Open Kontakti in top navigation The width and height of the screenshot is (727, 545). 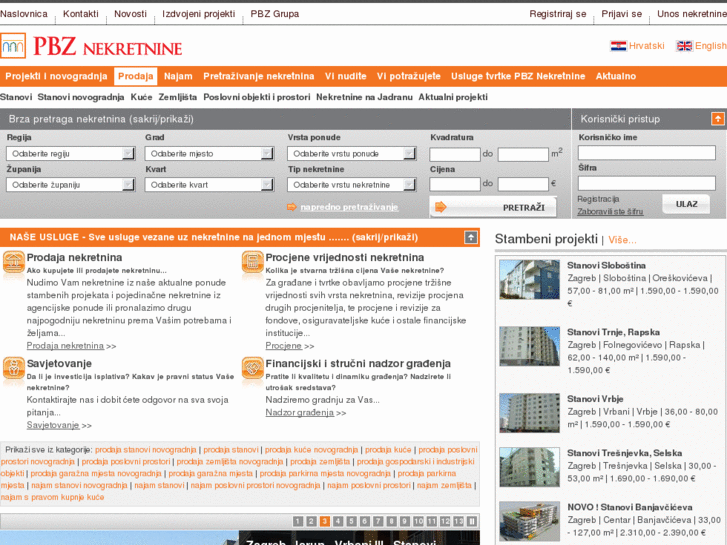tap(81, 14)
